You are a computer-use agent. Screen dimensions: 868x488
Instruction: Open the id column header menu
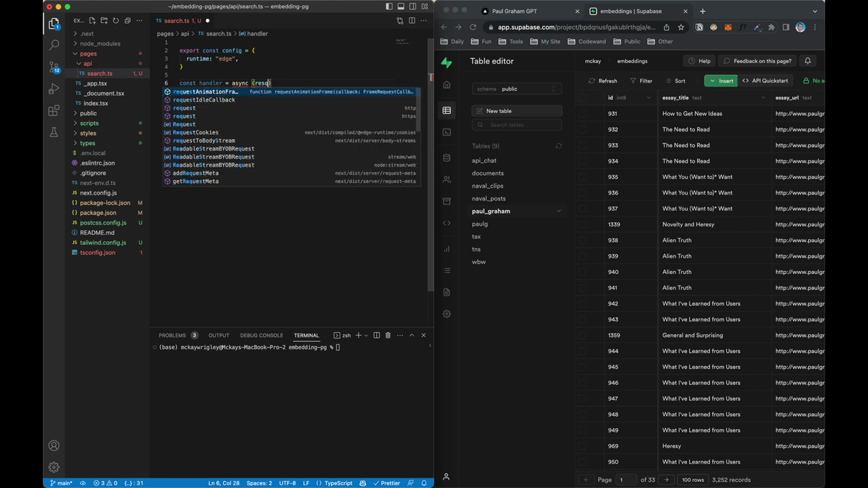(x=648, y=98)
